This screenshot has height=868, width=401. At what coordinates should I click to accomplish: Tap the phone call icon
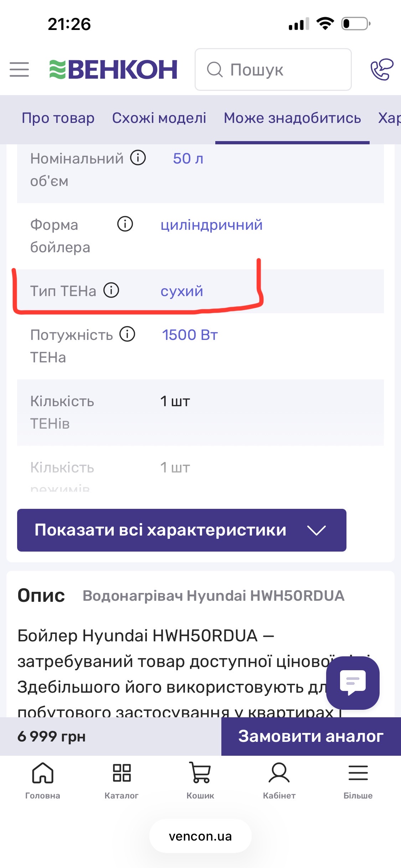point(381,69)
